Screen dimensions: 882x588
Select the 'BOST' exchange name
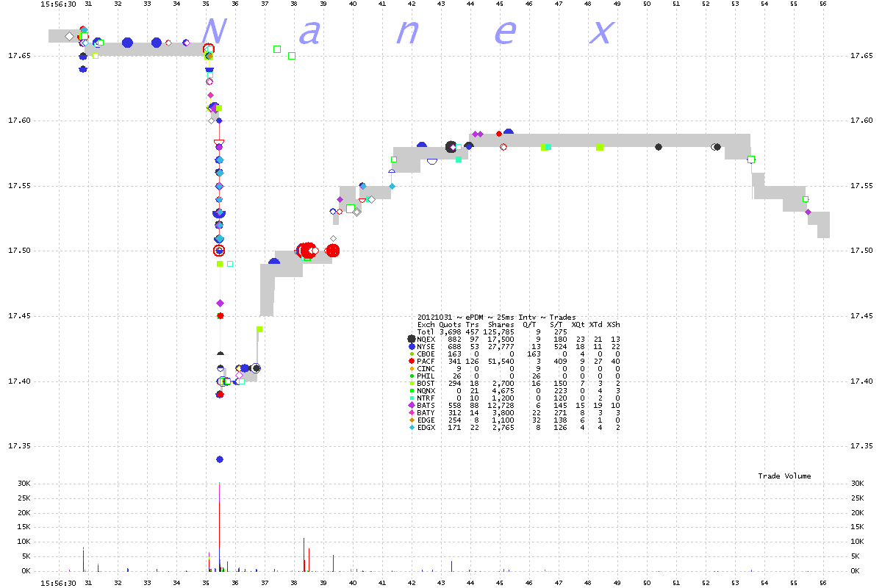tap(426, 383)
